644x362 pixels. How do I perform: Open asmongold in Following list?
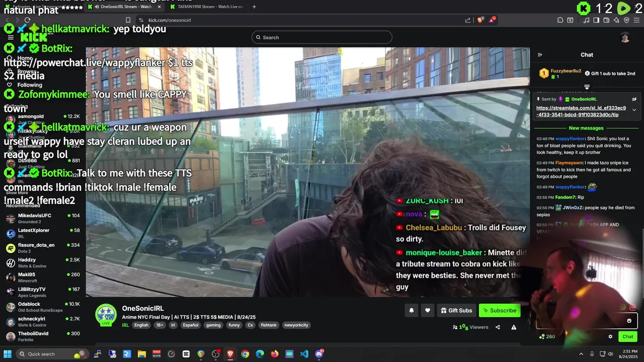coord(43,119)
